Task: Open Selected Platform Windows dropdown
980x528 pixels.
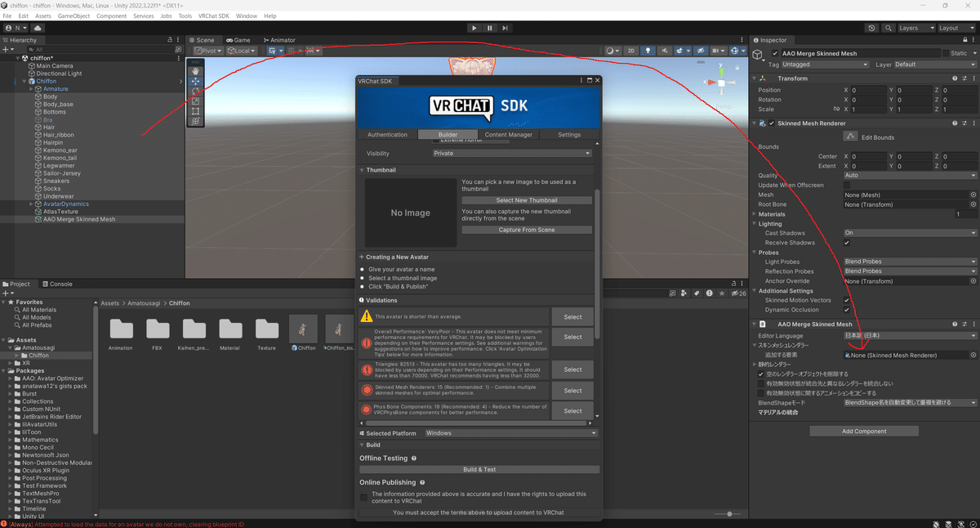Action: click(510, 433)
